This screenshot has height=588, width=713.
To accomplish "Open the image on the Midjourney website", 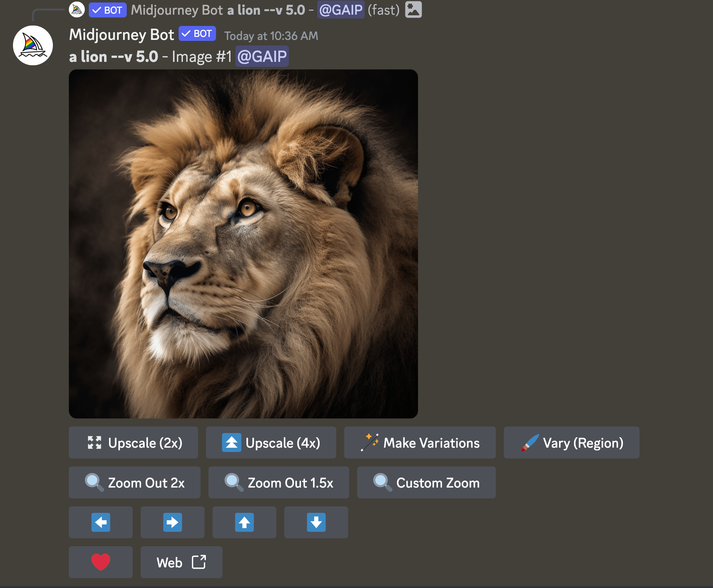I will pyautogui.click(x=182, y=562).
